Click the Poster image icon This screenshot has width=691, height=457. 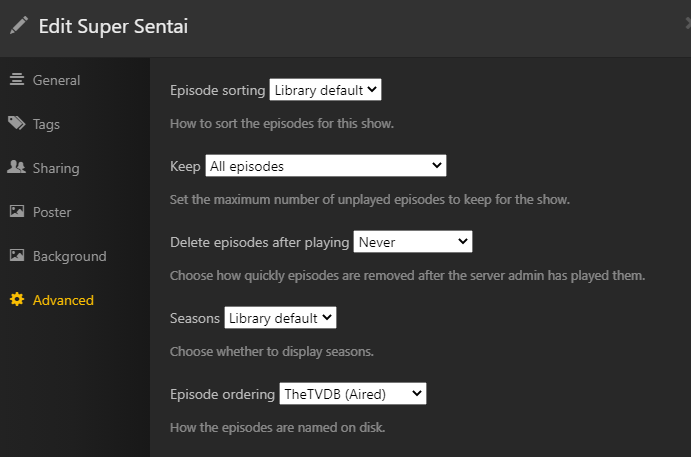[17, 212]
